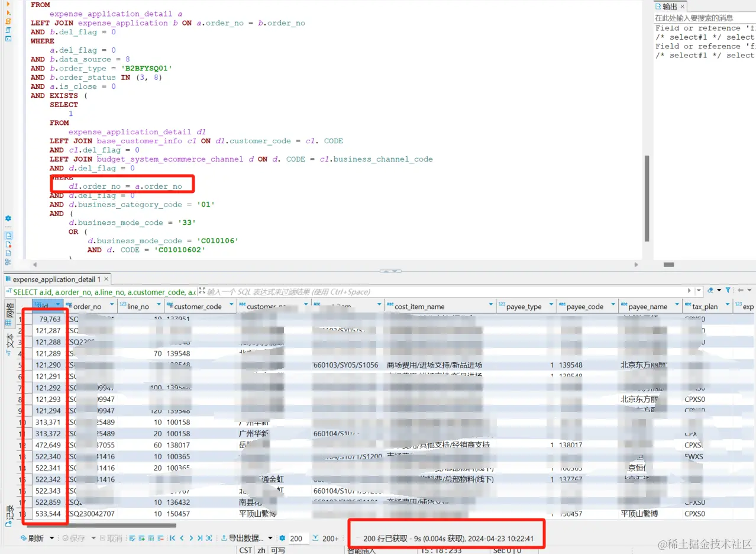This screenshot has width=756, height=554.
Task: Go to previous row arrow icon
Action: 182,538
